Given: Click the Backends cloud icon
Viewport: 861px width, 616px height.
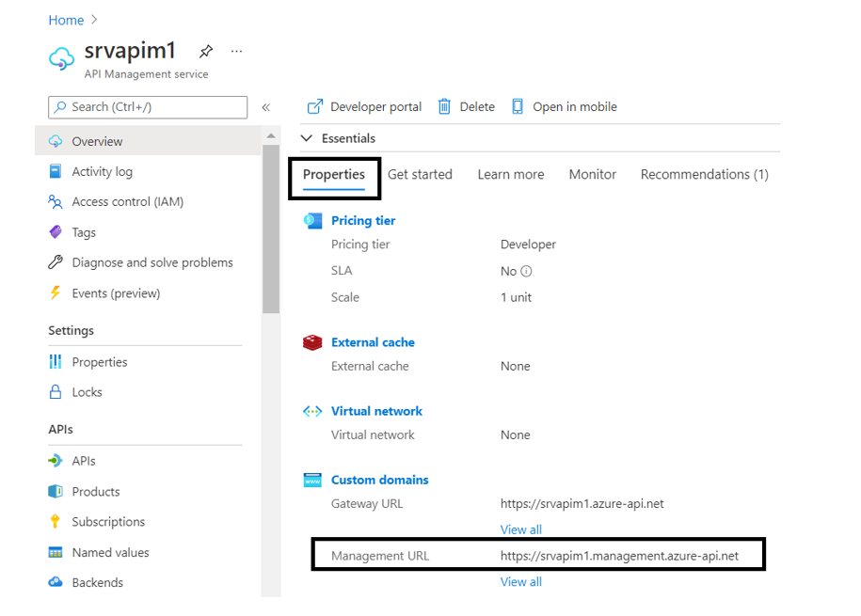Looking at the screenshot, I should 56,582.
